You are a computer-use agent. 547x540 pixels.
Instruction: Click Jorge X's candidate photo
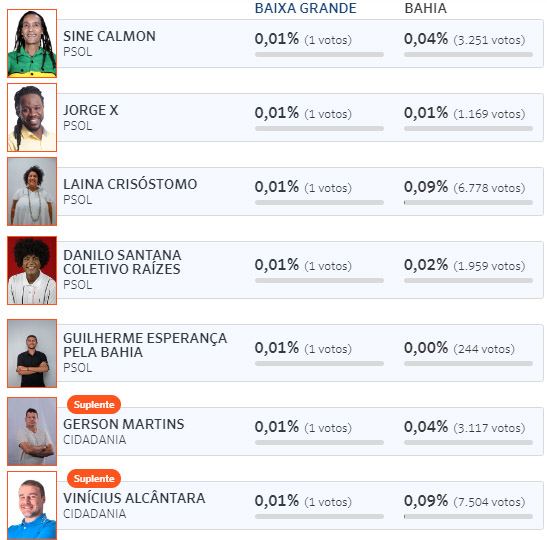click(x=32, y=117)
